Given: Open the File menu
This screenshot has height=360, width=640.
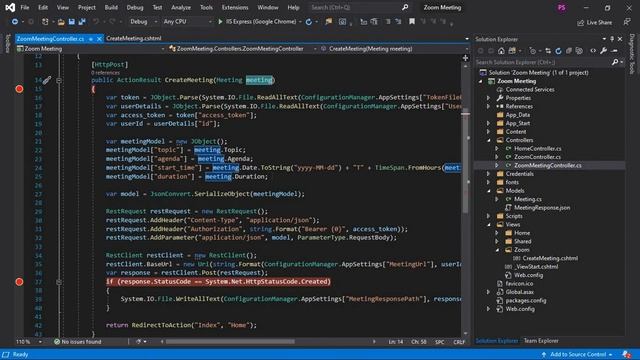Looking at the screenshot, I should [x=25, y=7].
